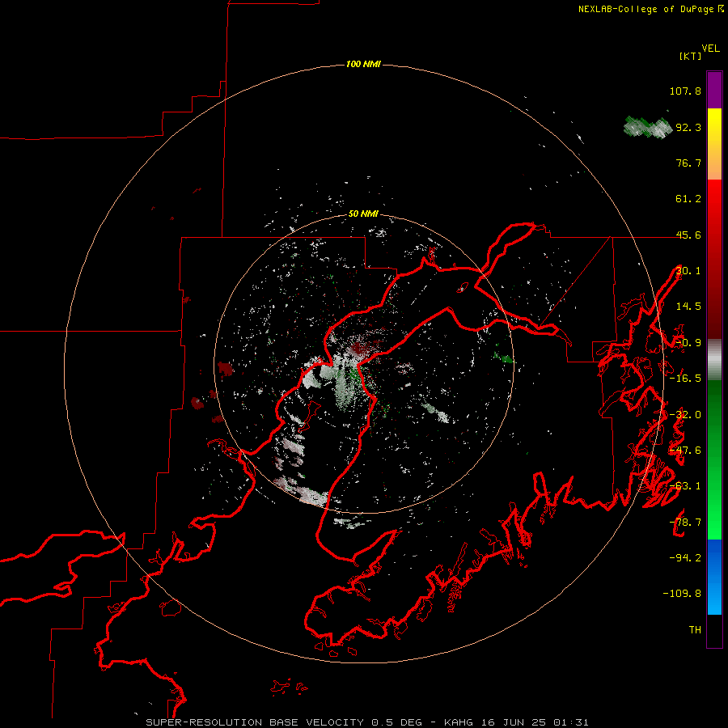This screenshot has height=728, width=728.
Task: Select the 76.7 legend value
Action: pyautogui.click(x=688, y=163)
